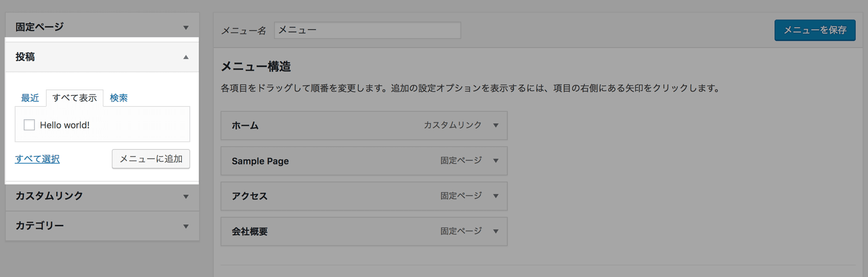Select the ホーム menu item bar
Image resolution: width=868 pixels, height=277 pixels.
(364, 126)
